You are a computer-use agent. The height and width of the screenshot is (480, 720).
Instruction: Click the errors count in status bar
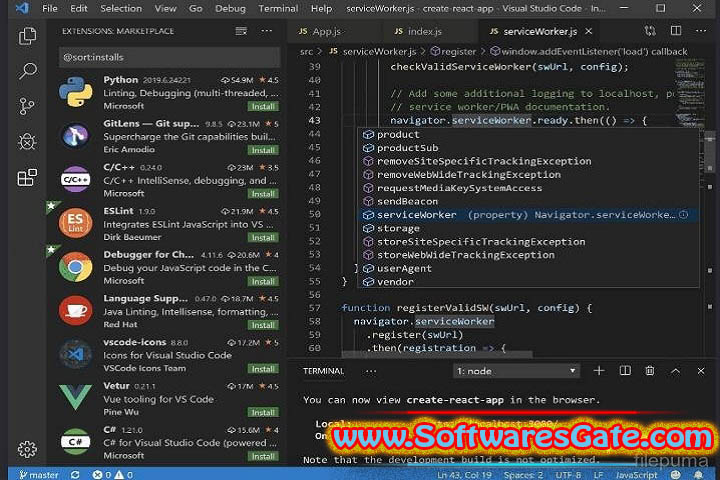click(101, 474)
